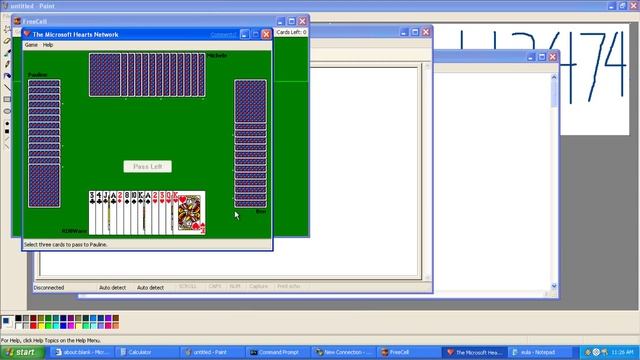Pick the 3 of clubs card
The width and height of the screenshot is (640, 360).
pyautogui.click(x=92, y=213)
